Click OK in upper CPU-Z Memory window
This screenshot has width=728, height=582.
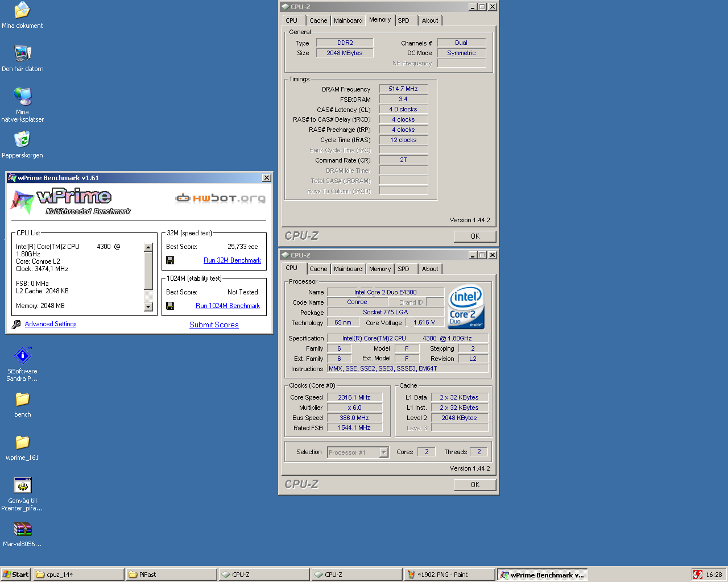(x=475, y=236)
